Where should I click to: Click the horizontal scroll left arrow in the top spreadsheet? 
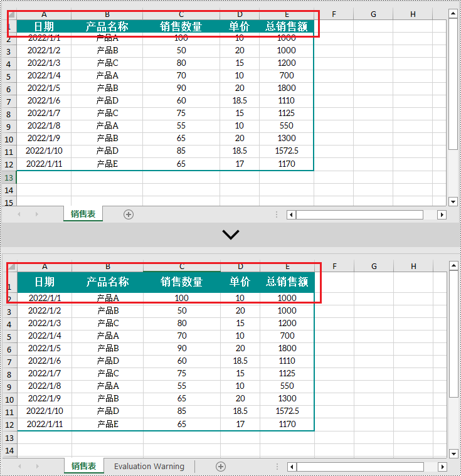pos(291,215)
